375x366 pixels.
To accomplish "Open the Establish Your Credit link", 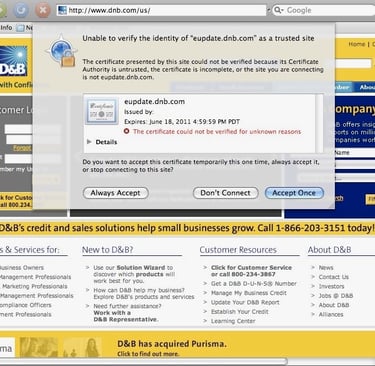I will point(240,312).
